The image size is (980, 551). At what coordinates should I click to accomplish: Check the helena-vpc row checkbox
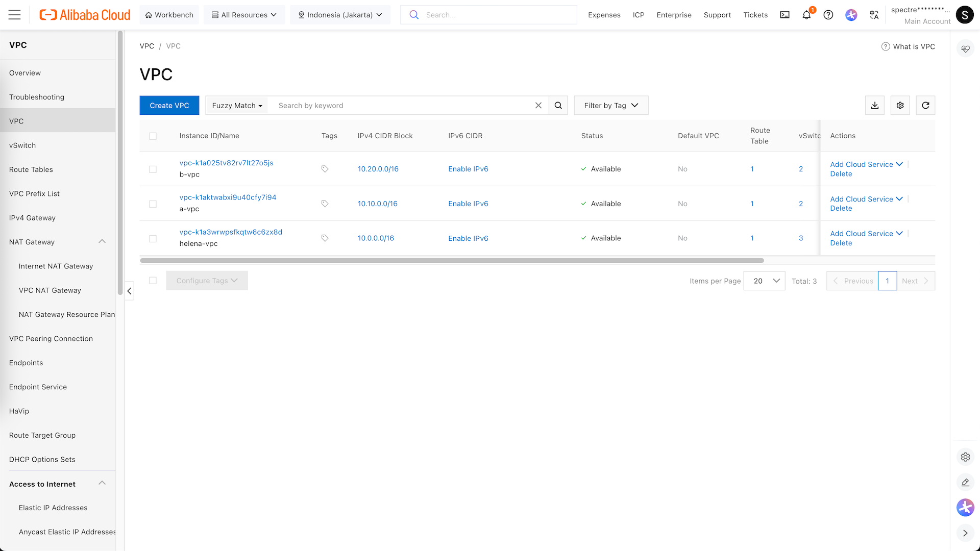click(153, 238)
